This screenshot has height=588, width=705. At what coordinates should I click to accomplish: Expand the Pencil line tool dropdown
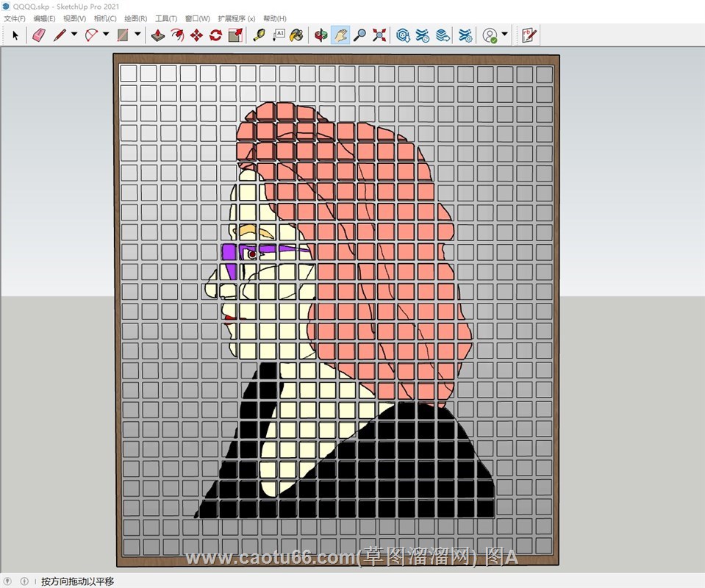pyautogui.click(x=74, y=35)
